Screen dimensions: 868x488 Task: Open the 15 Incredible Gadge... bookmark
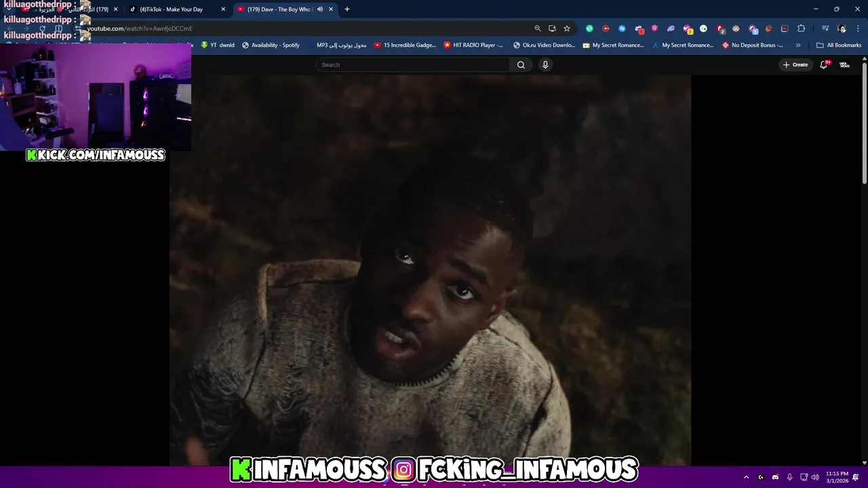[x=405, y=45]
